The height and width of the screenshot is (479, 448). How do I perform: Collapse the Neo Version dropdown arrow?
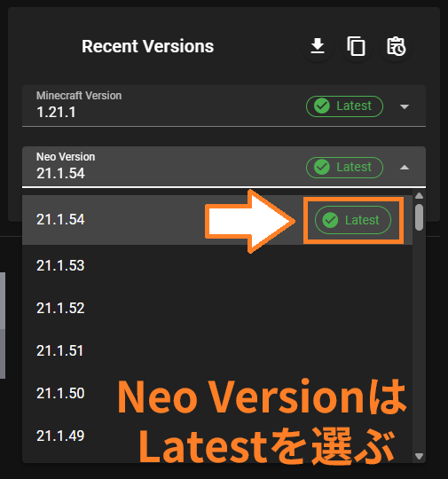[405, 168]
